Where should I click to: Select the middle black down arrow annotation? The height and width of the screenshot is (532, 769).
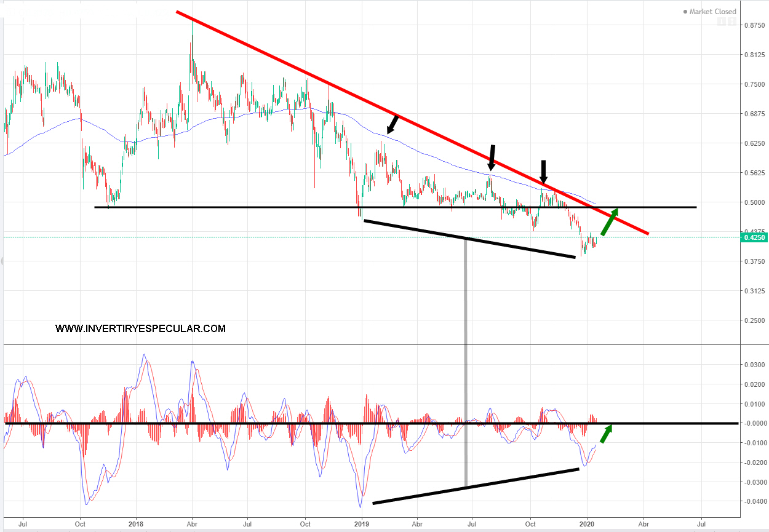[x=492, y=157]
